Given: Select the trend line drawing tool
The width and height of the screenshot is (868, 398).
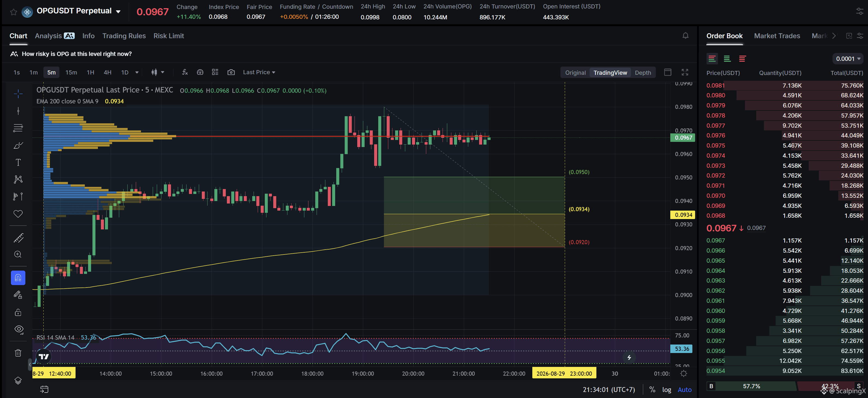Looking at the screenshot, I should click(18, 111).
